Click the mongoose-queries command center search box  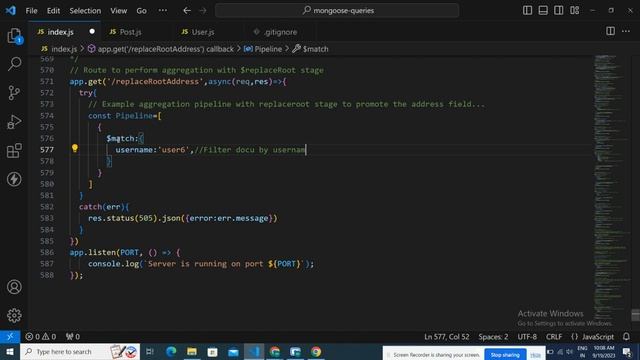pyautogui.click(x=337, y=11)
